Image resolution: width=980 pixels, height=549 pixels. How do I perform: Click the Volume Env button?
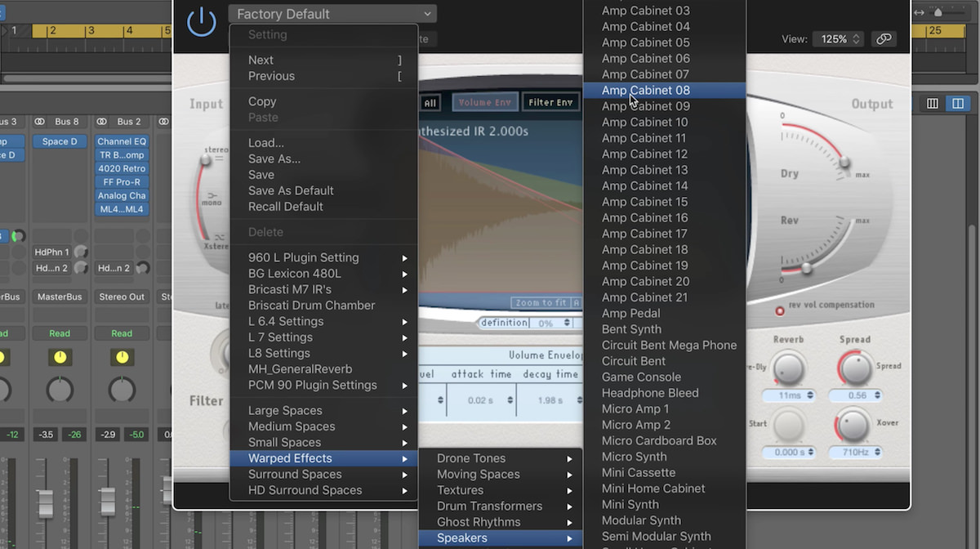484,103
